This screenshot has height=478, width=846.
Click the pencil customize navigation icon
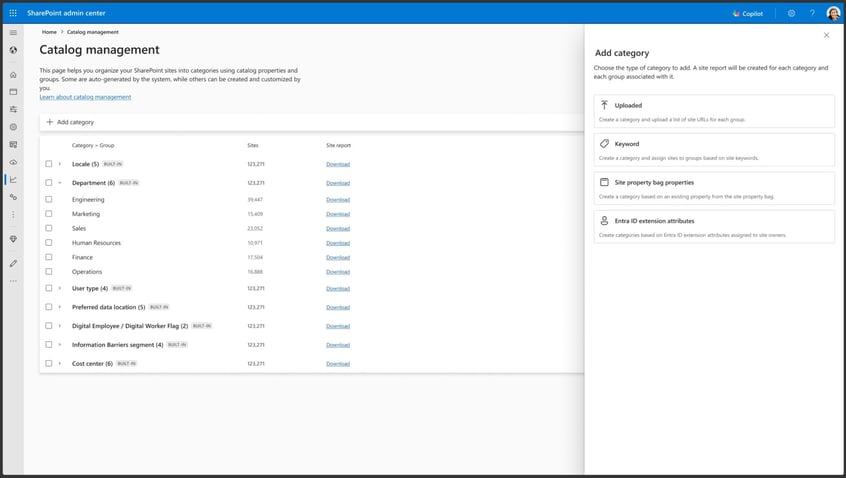pos(13,263)
